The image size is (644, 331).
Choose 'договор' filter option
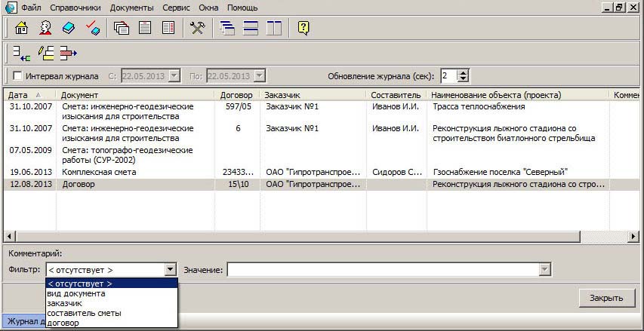pyautogui.click(x=112, y=323)
